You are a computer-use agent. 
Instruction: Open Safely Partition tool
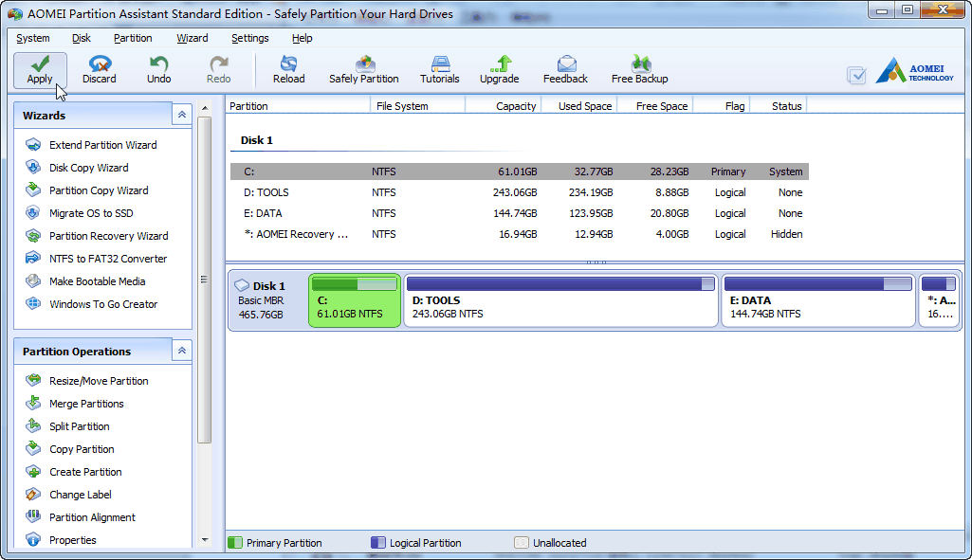click(x=364, y=70)
